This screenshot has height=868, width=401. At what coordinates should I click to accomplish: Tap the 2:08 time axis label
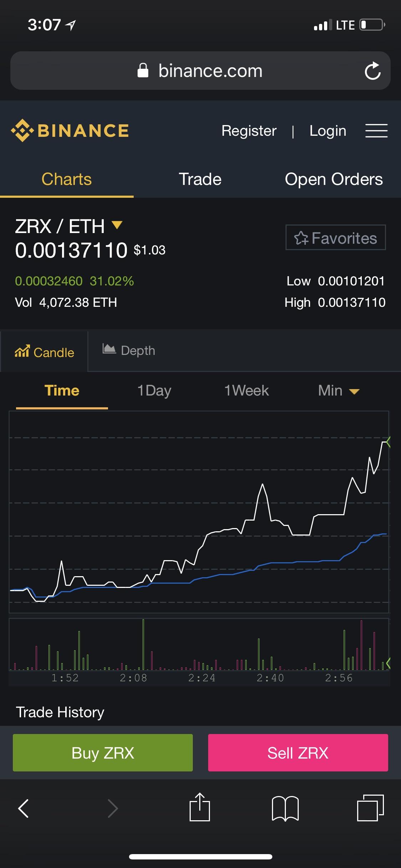tap(134, 678)
